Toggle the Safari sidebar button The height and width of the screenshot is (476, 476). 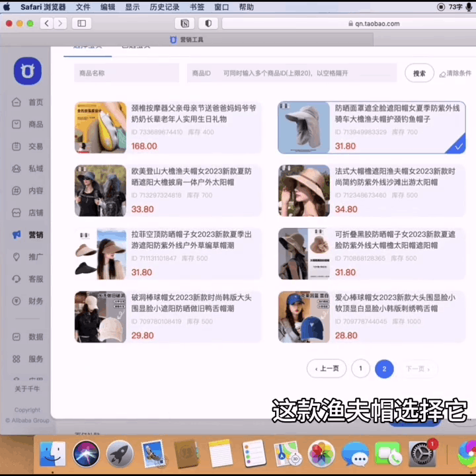[x=82, y=23]
